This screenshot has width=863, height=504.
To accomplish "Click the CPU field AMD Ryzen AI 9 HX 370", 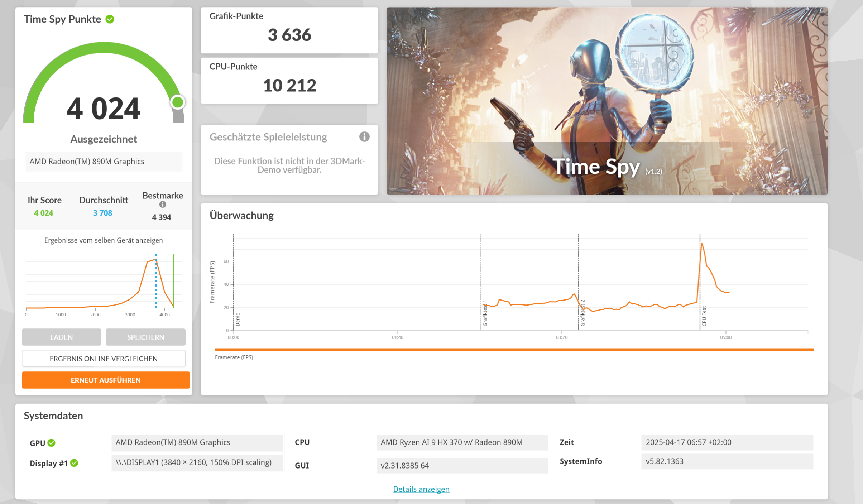I will (462, 442).
